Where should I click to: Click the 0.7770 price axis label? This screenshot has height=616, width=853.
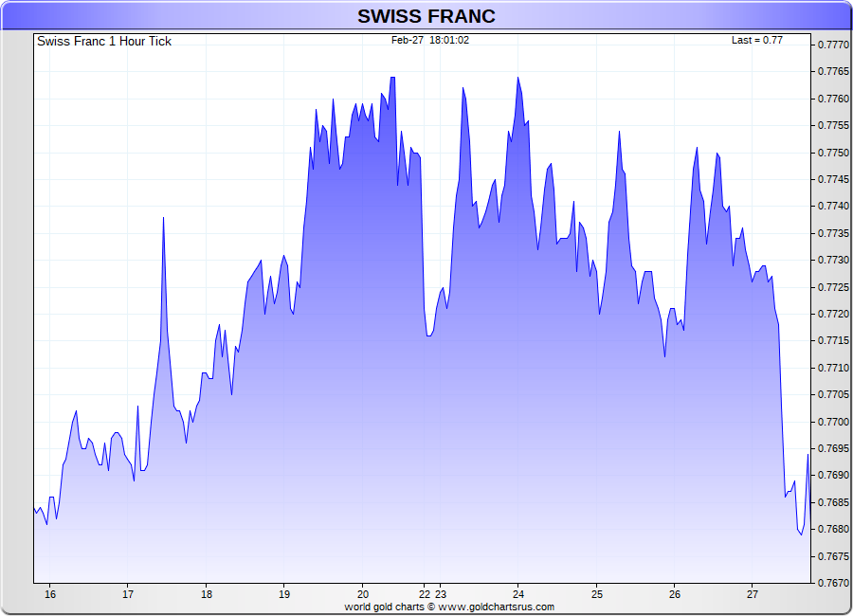[x=832, y=45]
